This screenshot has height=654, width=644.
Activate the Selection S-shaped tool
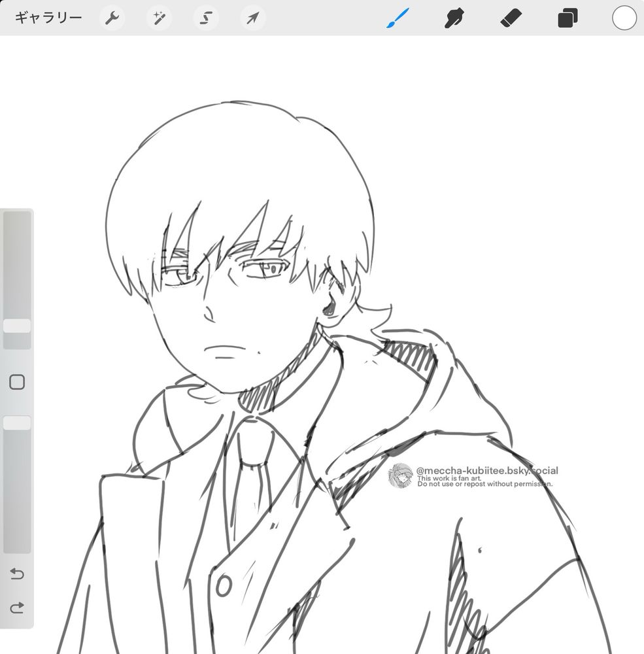(x=206, y=18)
